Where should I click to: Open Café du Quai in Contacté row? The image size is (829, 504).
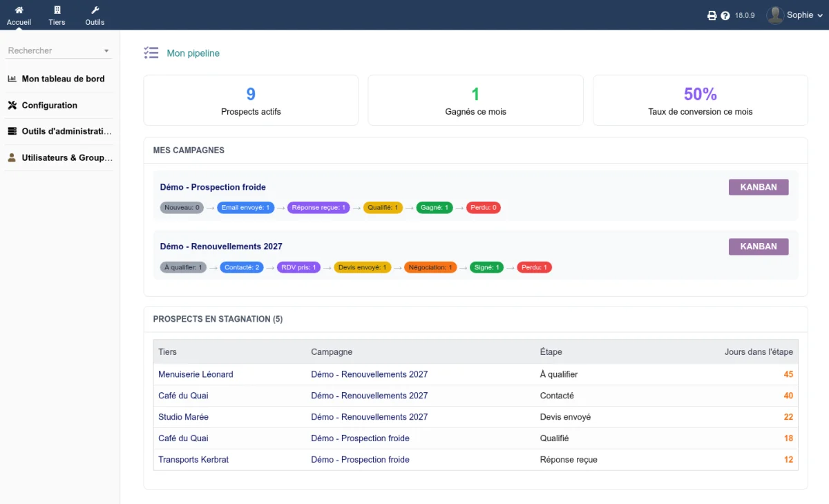tap(183, 396)
